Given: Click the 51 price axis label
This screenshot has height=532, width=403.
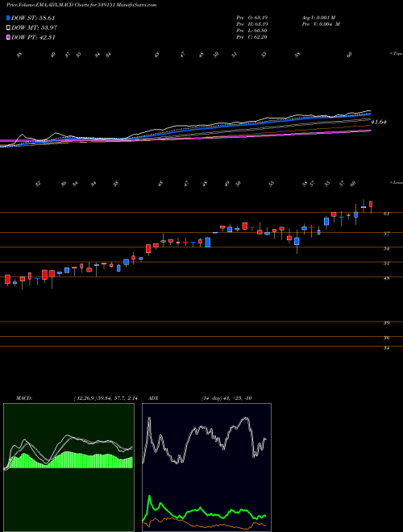Looking at the screenshot, I should [386, 263].
